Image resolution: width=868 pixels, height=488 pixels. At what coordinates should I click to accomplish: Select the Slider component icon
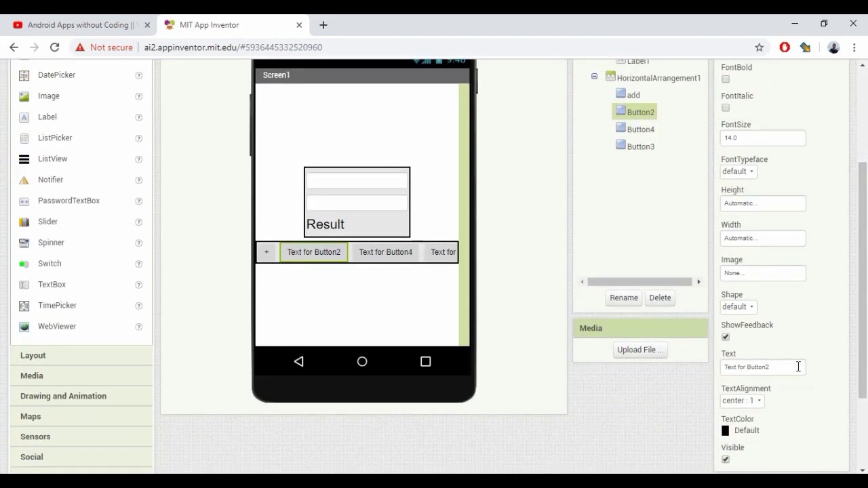(x=24, y=222)
